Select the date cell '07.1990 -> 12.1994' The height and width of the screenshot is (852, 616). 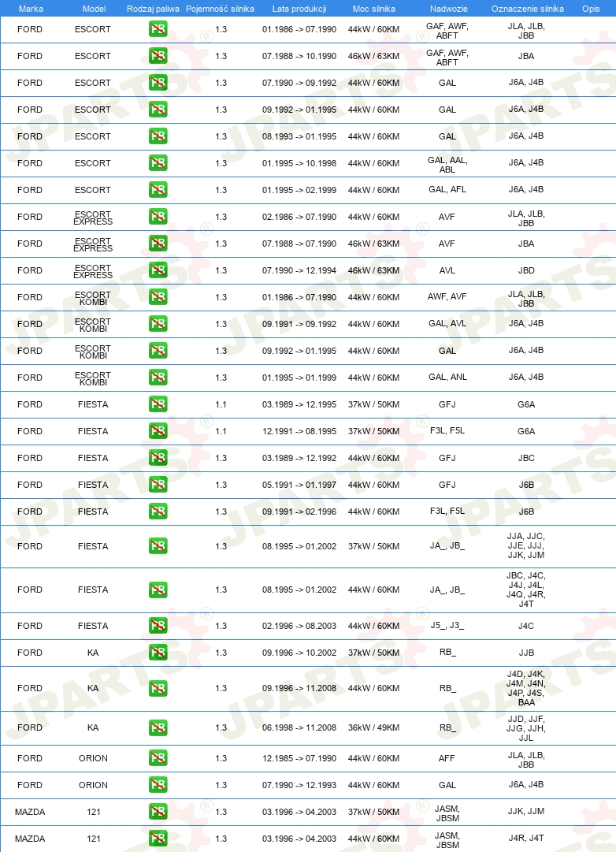[x=299, y=270]
